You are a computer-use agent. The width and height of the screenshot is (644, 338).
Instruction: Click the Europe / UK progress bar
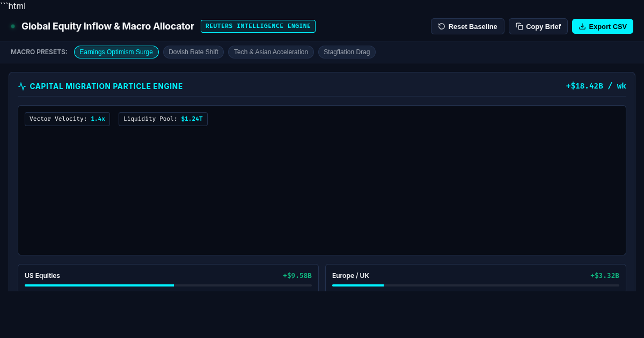(x=475, y=285)
